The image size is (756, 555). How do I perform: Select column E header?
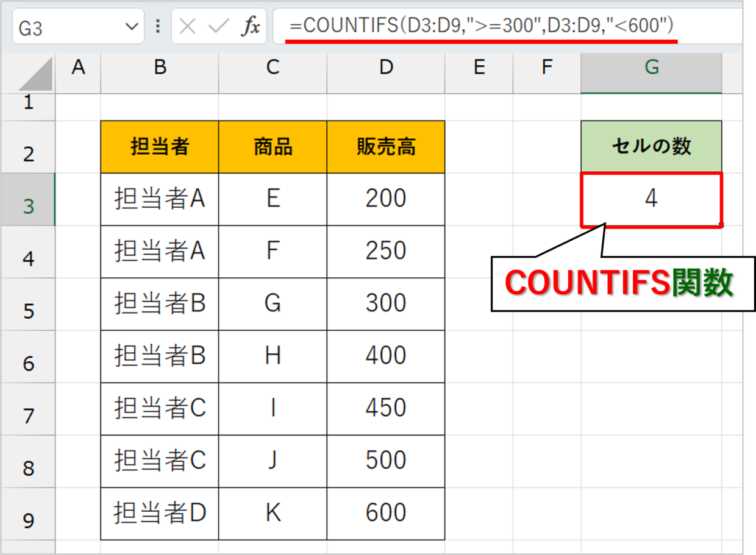coord(479,74)
